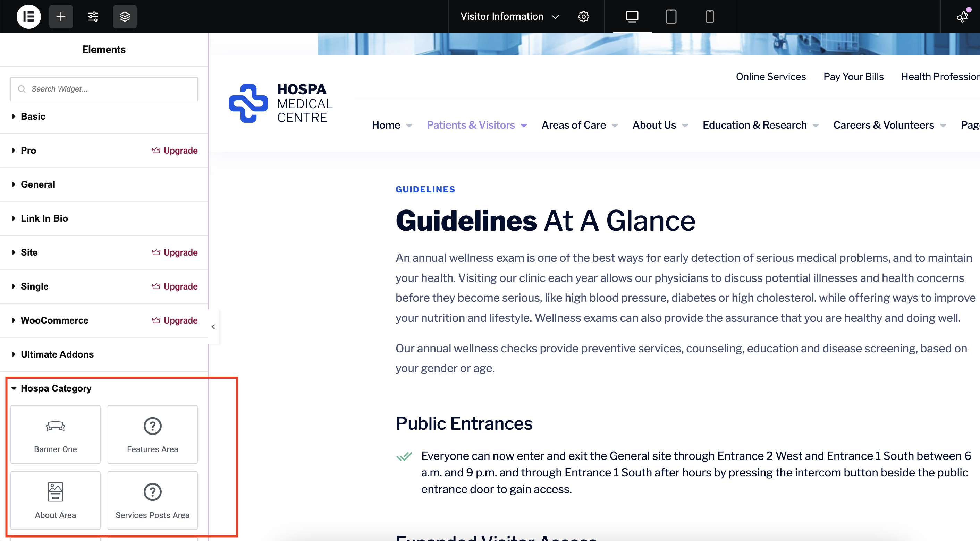Click the paragraph starting "An annual wellness exam"
The width and height of the screenshot is (980, 541).
685,288
